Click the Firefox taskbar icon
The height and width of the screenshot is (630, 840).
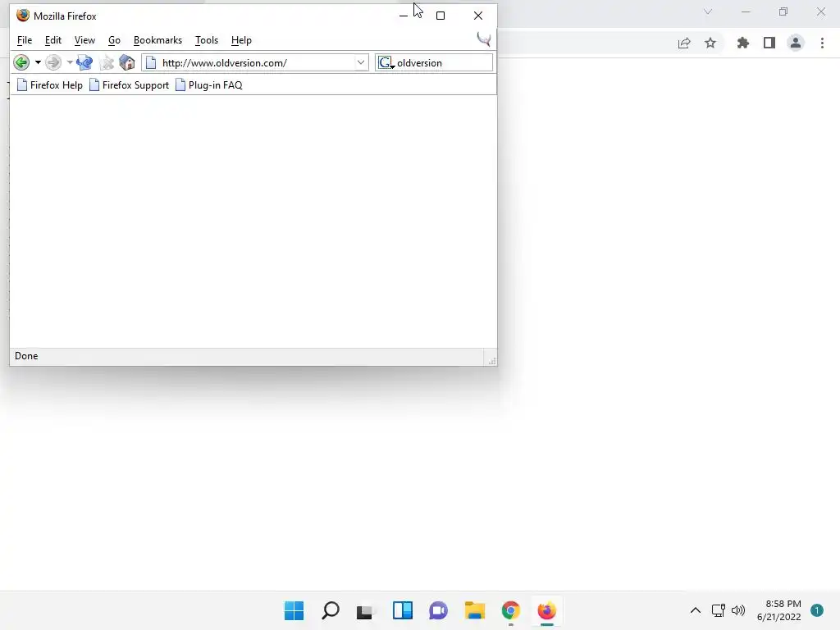click(546, 610)
